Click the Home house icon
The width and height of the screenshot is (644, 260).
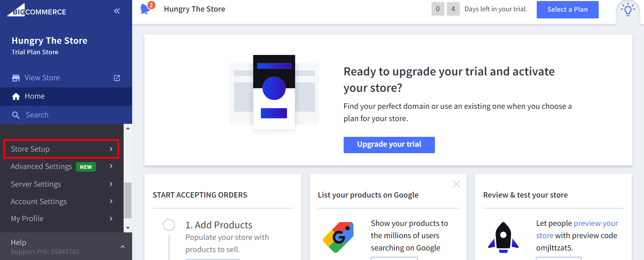(x=16, y=97)
